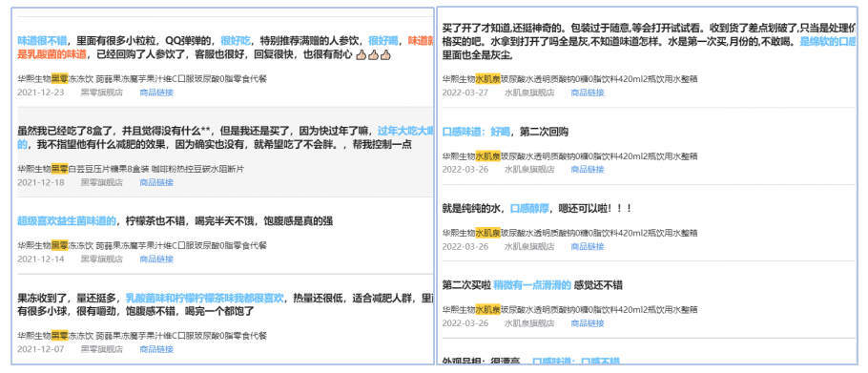Click the 冻冻饮 product title dated 2021-12-07
The height and width of the screenshot is (373, 868).
(x=142, y=336)
